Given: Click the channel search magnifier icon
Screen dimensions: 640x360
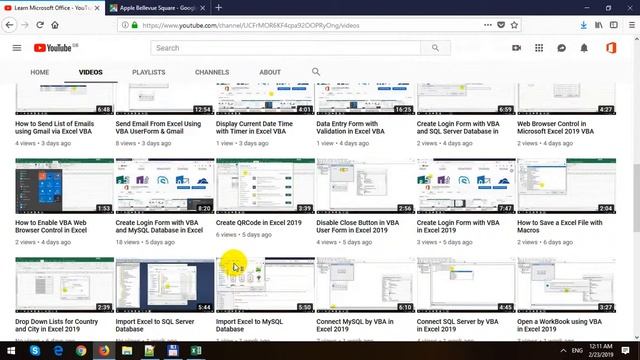Looking at the screenshot, I should (x=316, y=72).
